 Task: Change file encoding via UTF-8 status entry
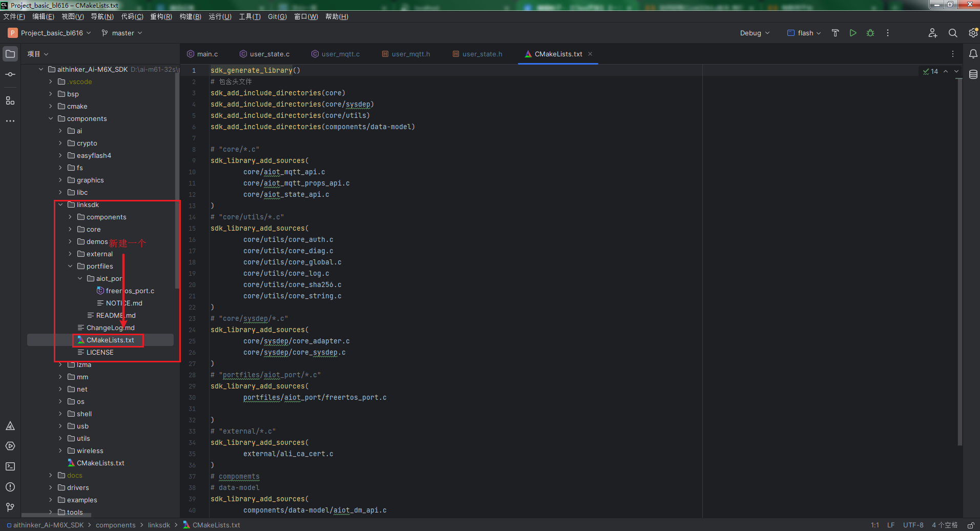click(913, 525)
